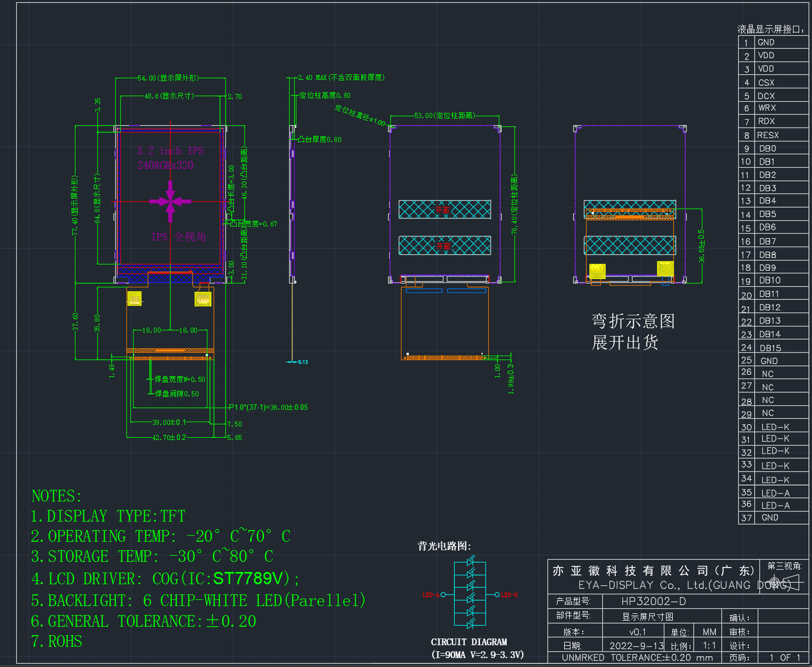This screenshot has width=812, height=667.
Task: Click the 7.ROHS note line
Action: click(x=56, y=641)
